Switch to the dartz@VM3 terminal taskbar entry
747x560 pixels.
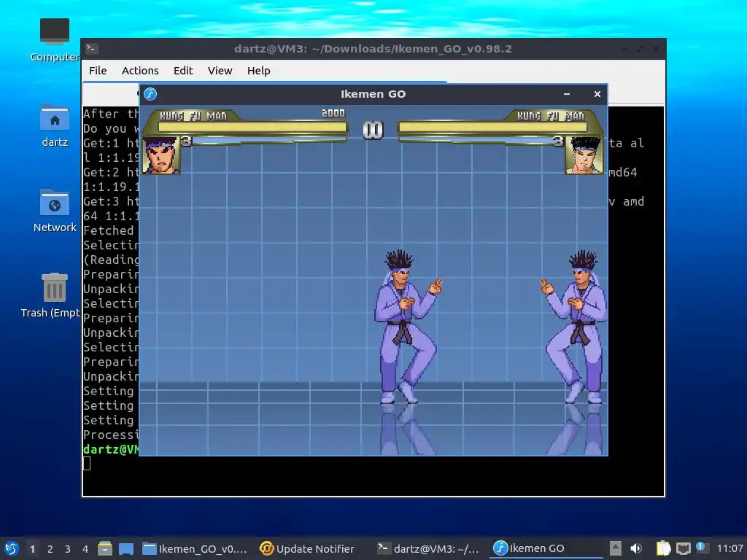tap(428, 548)
